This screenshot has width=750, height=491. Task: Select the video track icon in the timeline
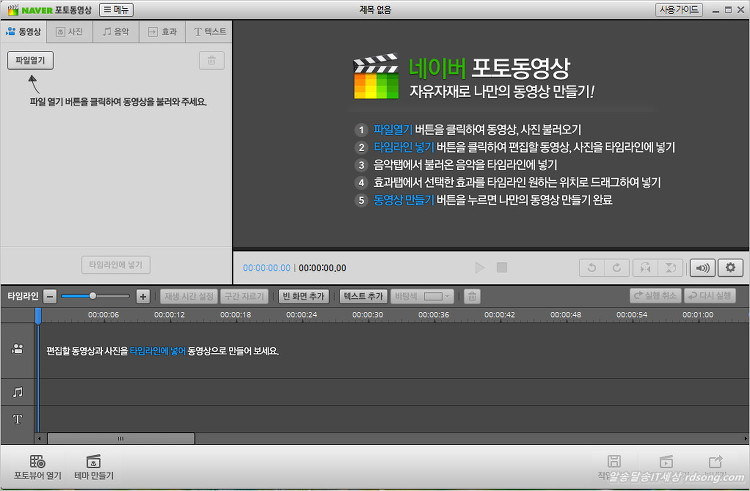[18, 349]
